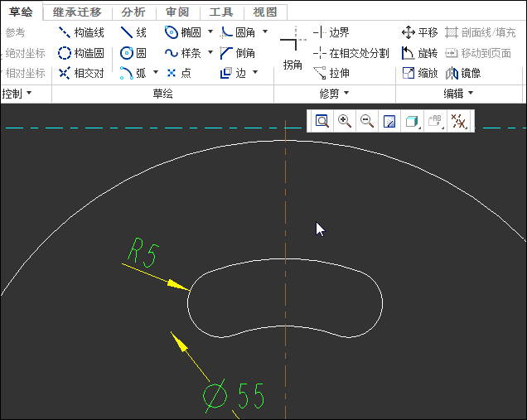This screenshot has width=527, height=420.
Task: Expand the 样条 spline dropdown arrow
Action: click(210, 53)
